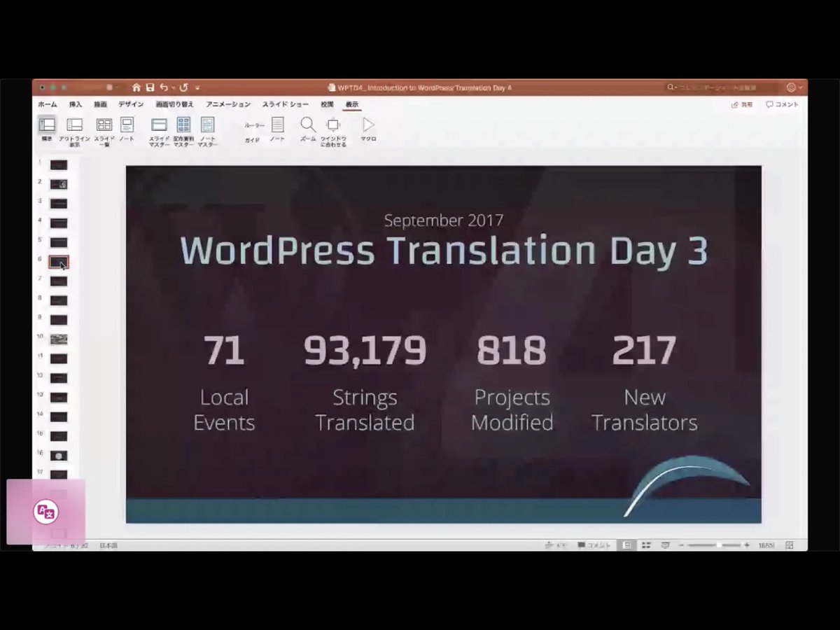840x630 pixels.
Task: Select slide 1 thumbnail
Action: [59, 165]
